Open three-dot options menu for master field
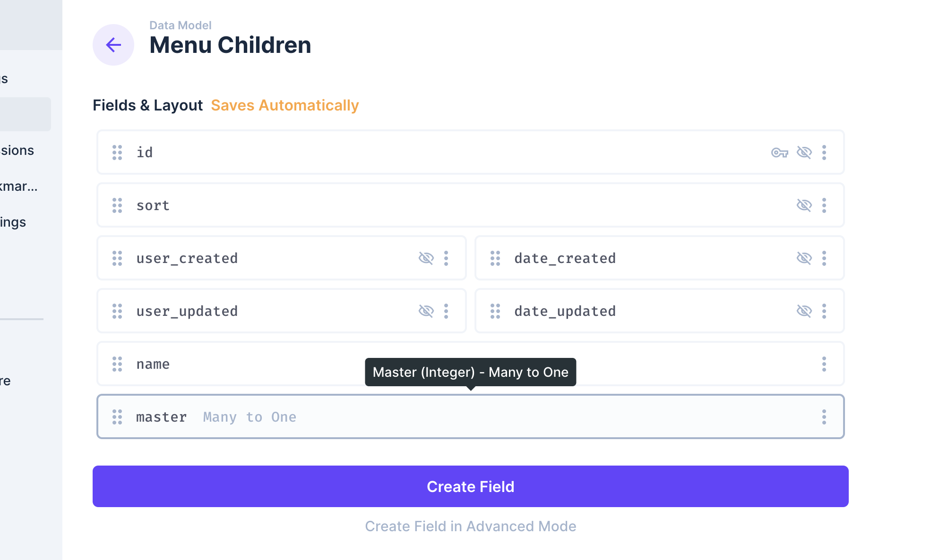 (824, 417)
